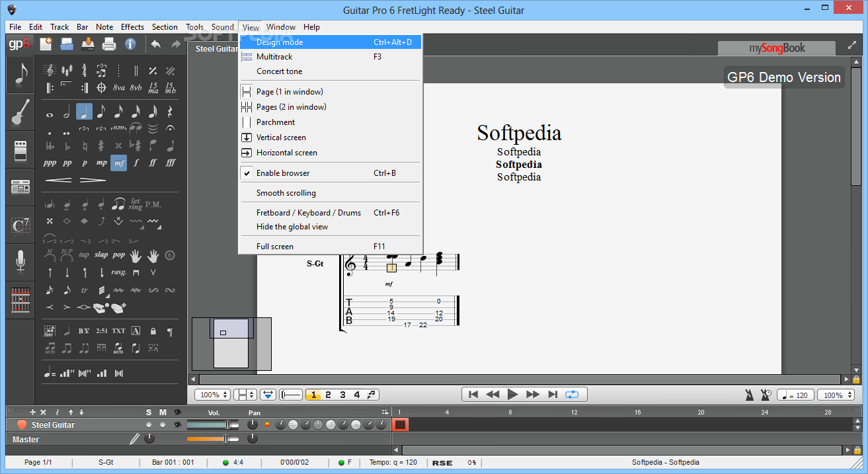This screenshot has height=474, width=868.
Task: Click the save/download icon
Action: [x=88, y=44]
